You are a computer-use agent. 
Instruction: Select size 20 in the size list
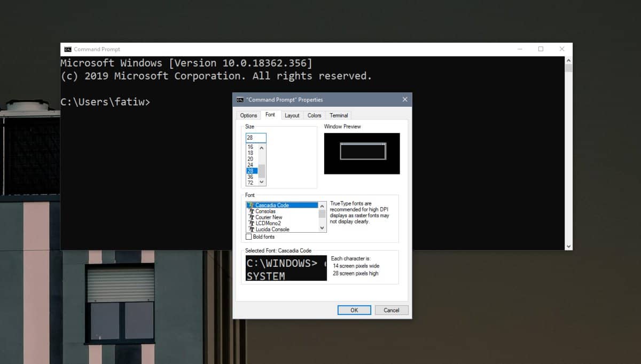pos(252,159)
